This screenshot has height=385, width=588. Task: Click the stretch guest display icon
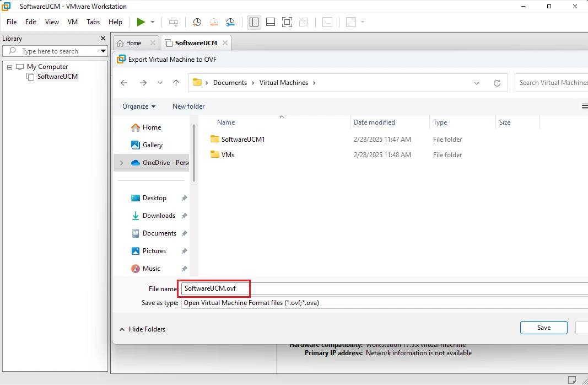click(x=350, y=22)
